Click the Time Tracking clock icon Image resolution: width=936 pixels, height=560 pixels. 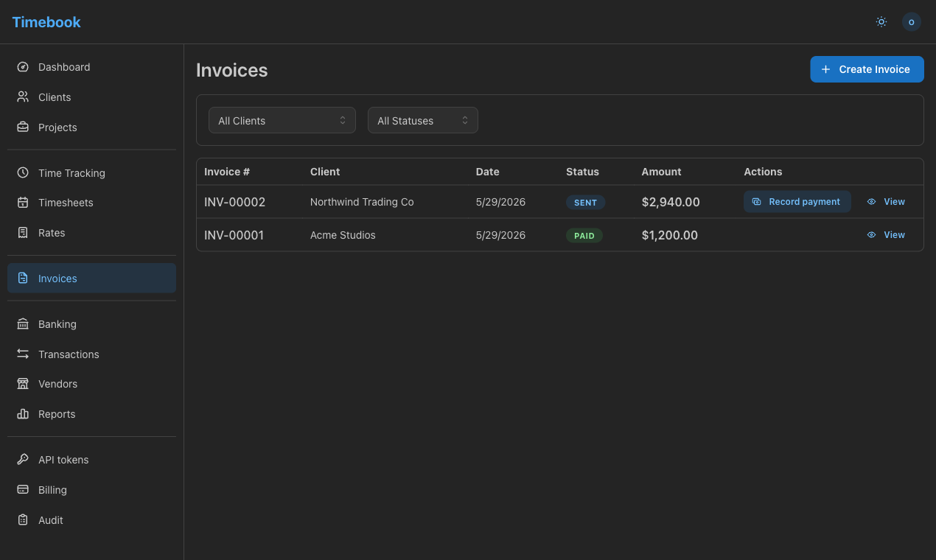pyautogui.click(x=23, y=173)
